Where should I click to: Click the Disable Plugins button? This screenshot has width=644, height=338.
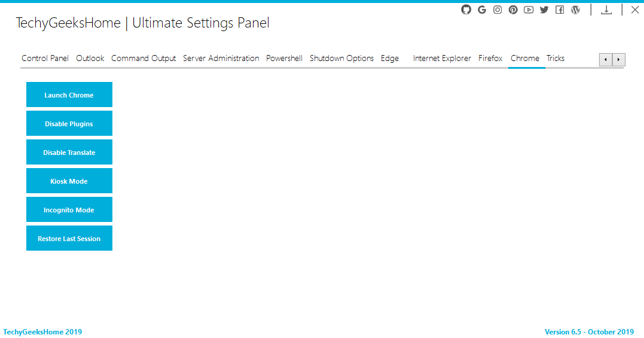[69, 123]
